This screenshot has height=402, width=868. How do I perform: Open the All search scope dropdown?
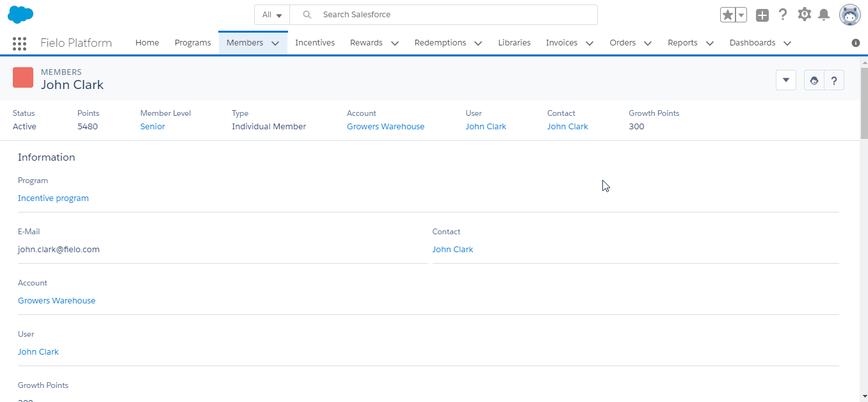tap(272, 15)
